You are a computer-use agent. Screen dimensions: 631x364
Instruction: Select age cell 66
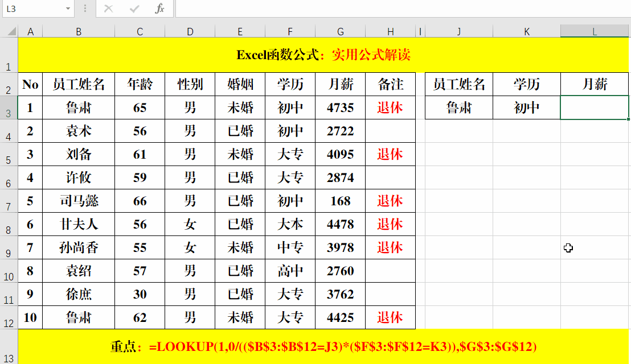coord(140,201)
